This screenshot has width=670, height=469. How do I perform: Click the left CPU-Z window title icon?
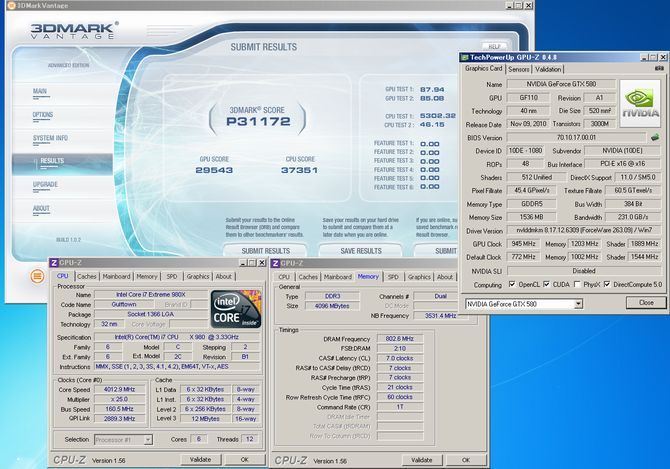(x=54, y=263)
